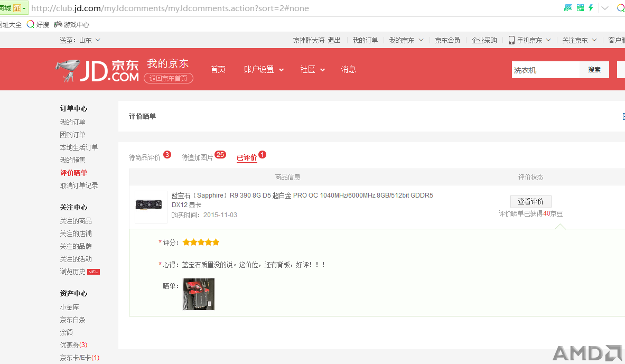Open 关注的活动 in the sidebar
625x364 pixels.
pos(76,259)
